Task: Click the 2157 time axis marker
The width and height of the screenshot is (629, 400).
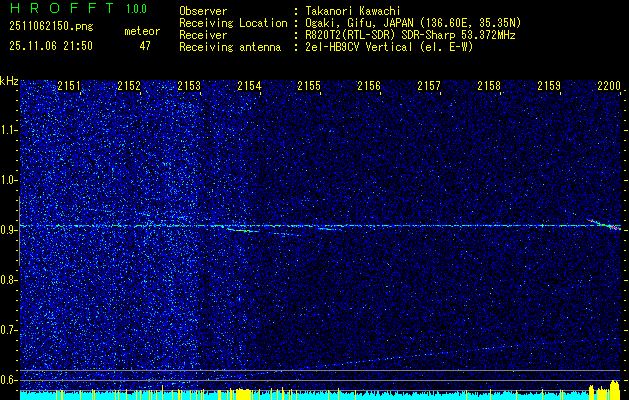Action: (x=429, y=86)
